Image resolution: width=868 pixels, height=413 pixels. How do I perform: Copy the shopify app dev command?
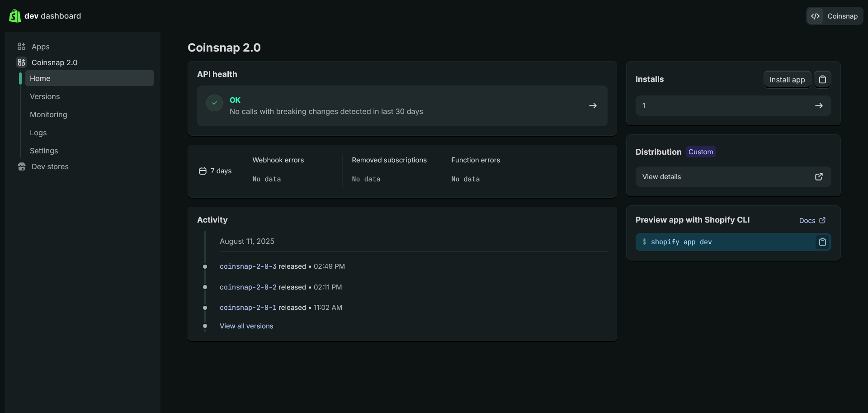click(x=822, y=242)
